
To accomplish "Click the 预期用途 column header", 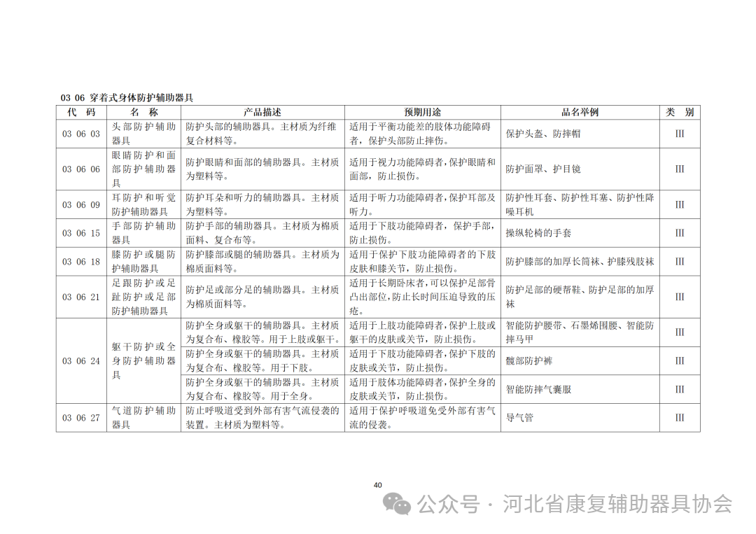I will click(421, 112).
